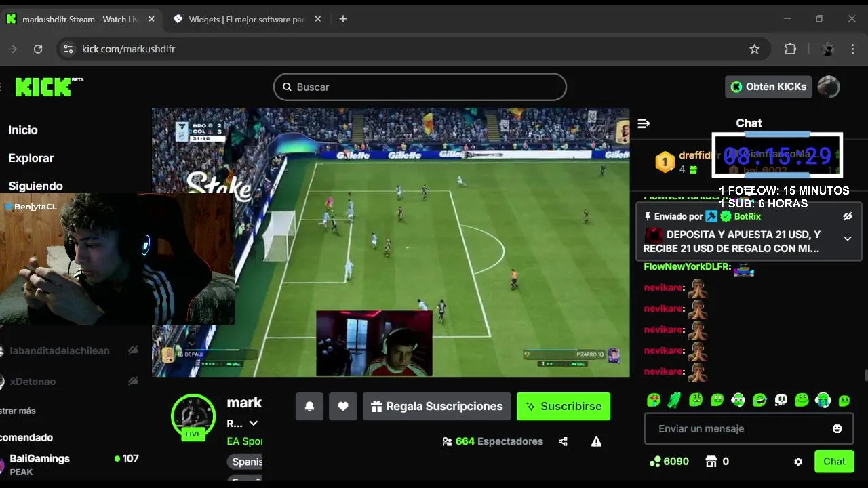Screen dimensions: 868x488
Task: Hide the pinned BotRix message
Action: (847, 216)
